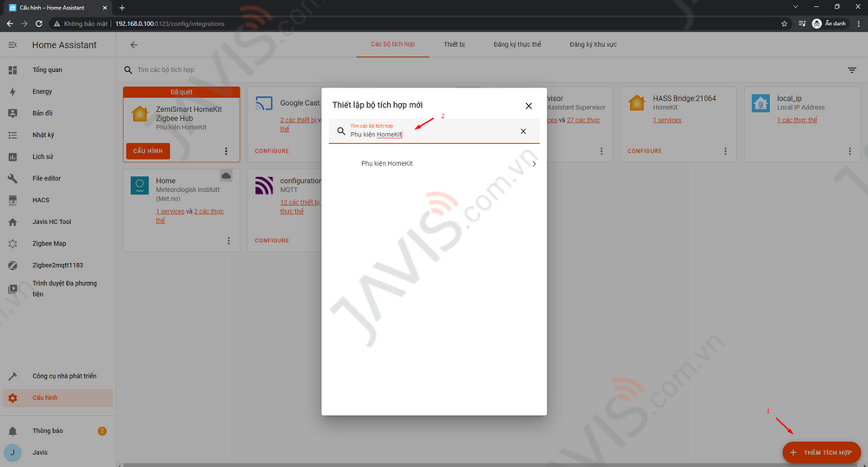Open 1 services link on Home card

pos(170,212)
